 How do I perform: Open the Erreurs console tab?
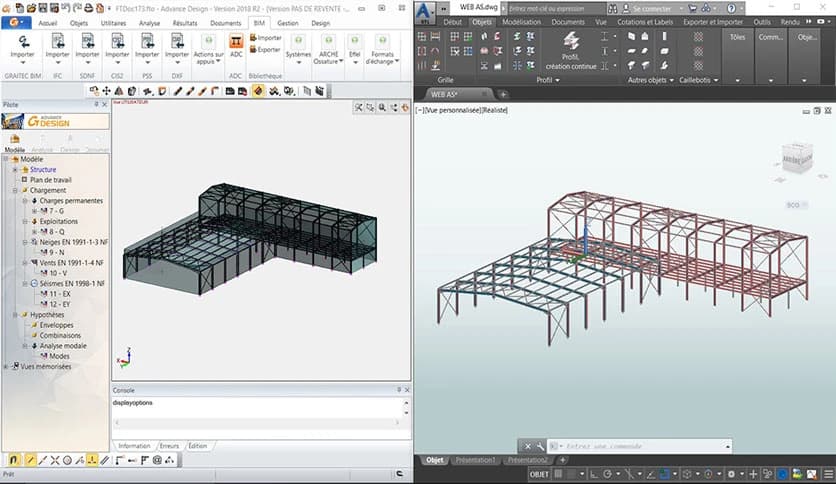tap(169, 446)
